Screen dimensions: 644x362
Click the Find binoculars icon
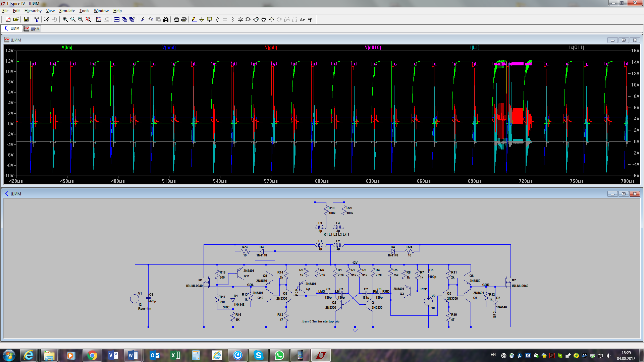pos(166,19)
